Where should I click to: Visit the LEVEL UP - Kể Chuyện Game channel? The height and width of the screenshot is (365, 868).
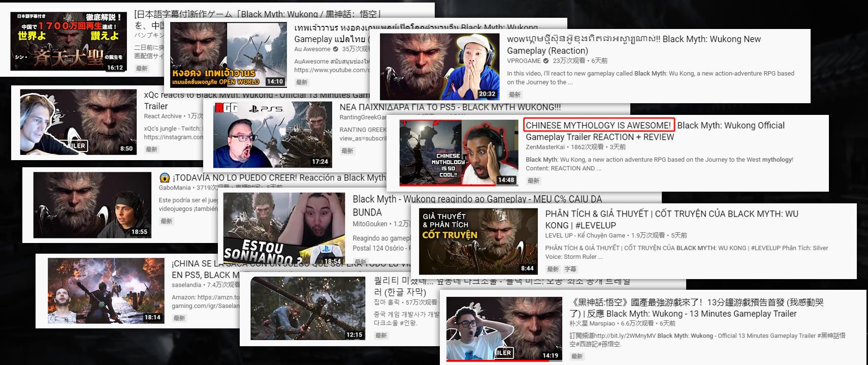[585, 235]
